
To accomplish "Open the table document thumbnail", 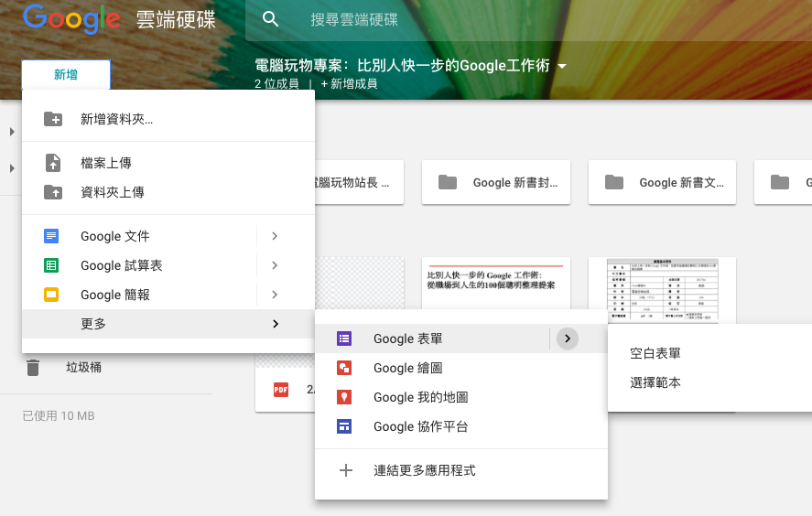I will (663, 290).
